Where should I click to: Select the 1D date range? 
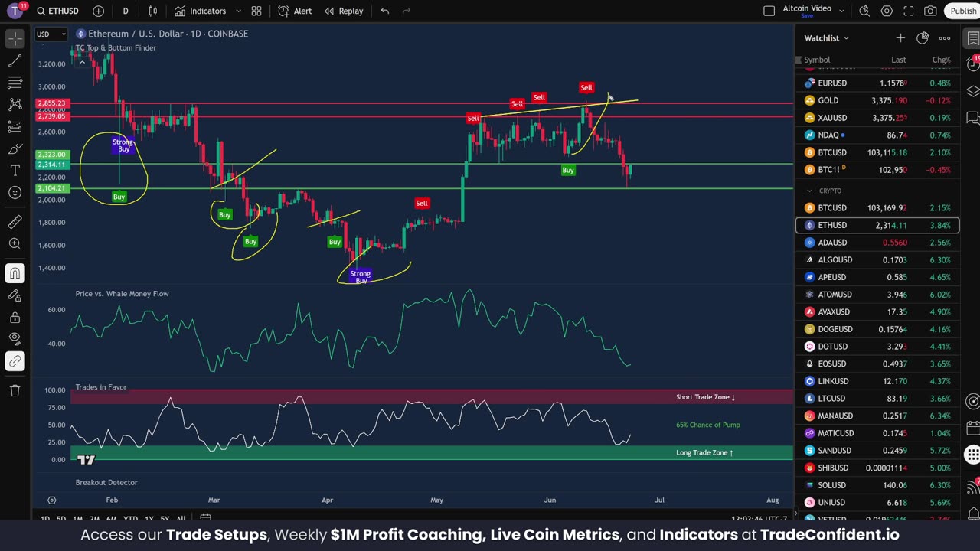[45, 519]
